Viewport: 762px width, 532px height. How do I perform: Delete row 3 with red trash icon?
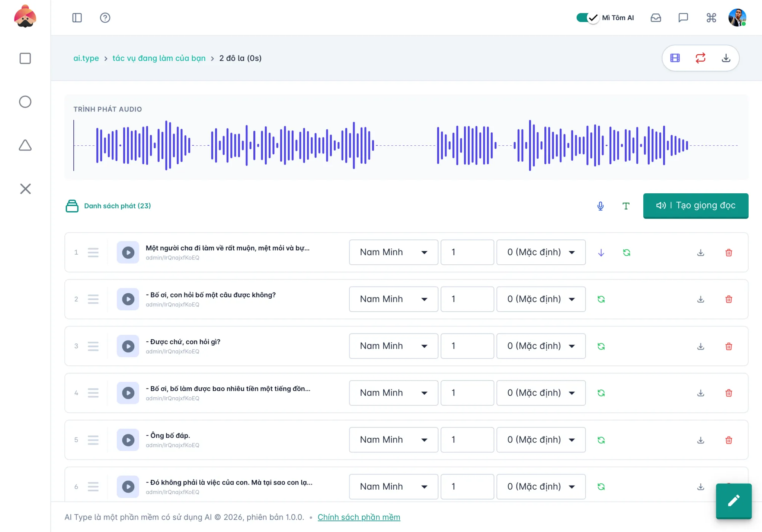pos(729,346)
